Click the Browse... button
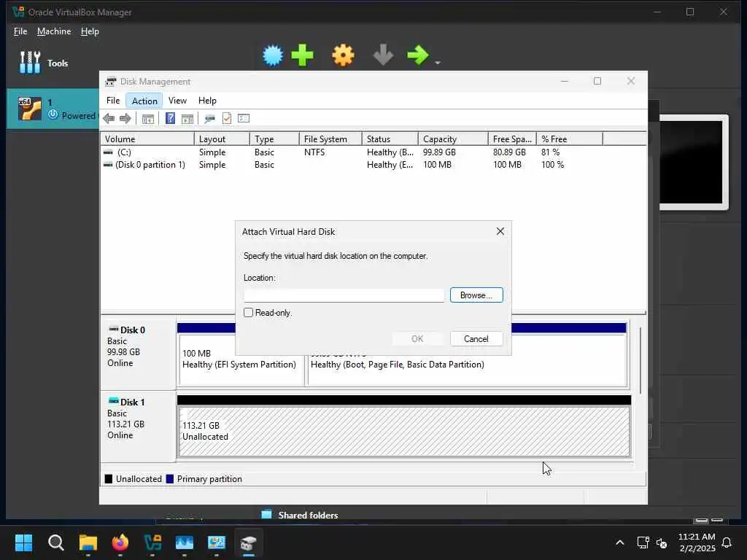This screenshot has height=560, width=747. pyautogui.click(x=476, y=295)
